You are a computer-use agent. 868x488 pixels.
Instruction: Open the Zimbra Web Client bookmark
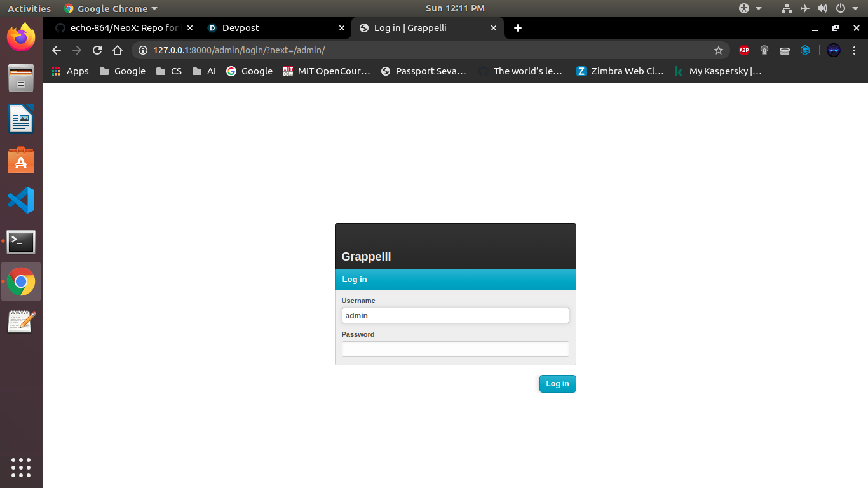(x=620, y=71)
